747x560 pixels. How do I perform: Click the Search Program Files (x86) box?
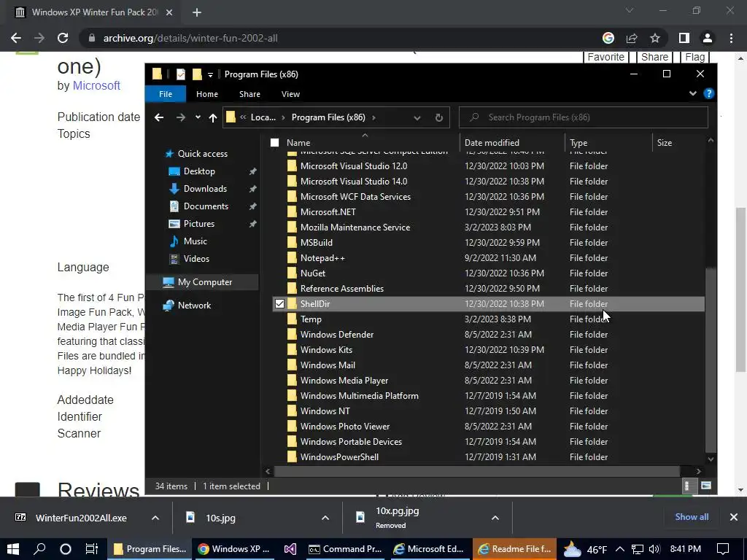click(x=583, y=117)
